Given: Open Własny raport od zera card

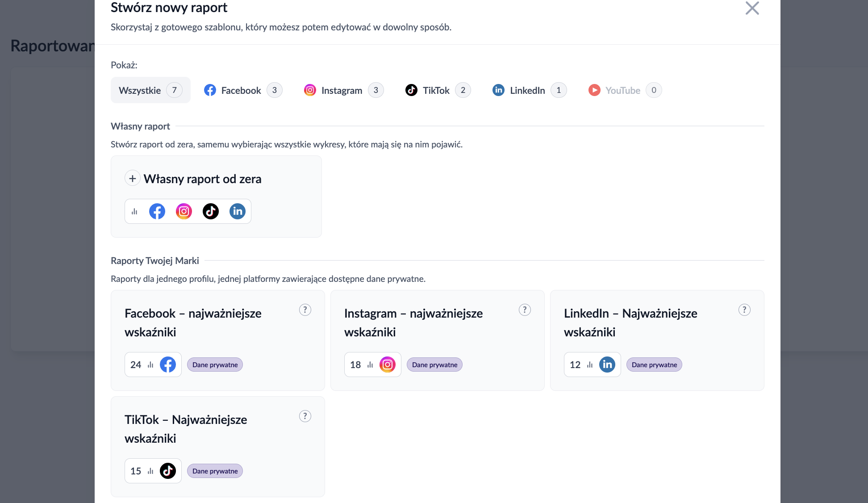Looking at the screenshot, I should pyautogui.click(x=216, y=197).
